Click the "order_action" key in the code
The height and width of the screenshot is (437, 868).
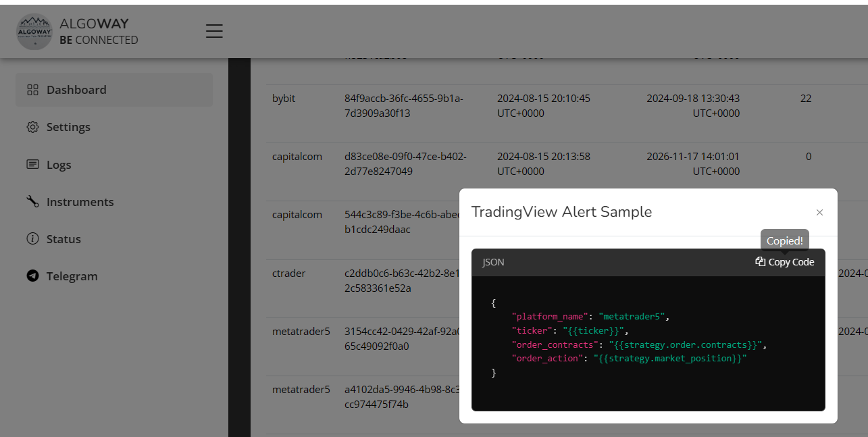click(546, 358)
